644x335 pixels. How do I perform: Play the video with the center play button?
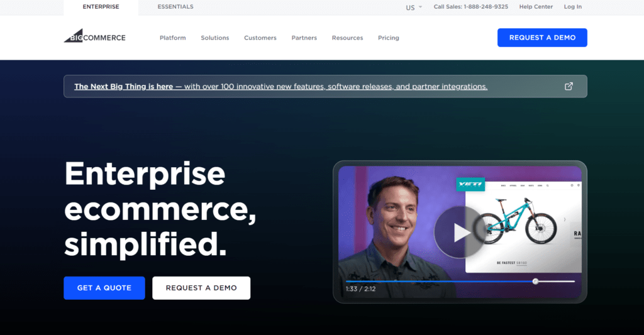coord(460,233)
